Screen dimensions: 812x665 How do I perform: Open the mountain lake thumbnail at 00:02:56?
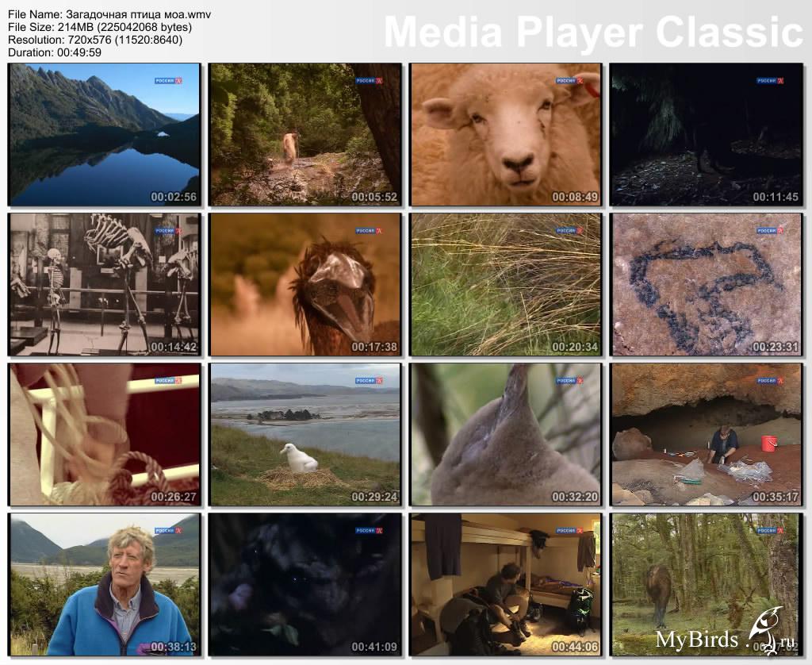click(104, 134)
